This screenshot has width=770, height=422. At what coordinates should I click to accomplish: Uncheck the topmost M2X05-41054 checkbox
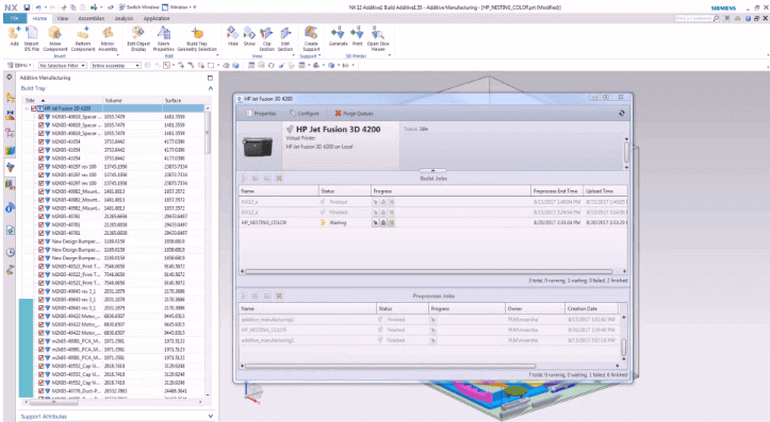[x=41, y=141]
